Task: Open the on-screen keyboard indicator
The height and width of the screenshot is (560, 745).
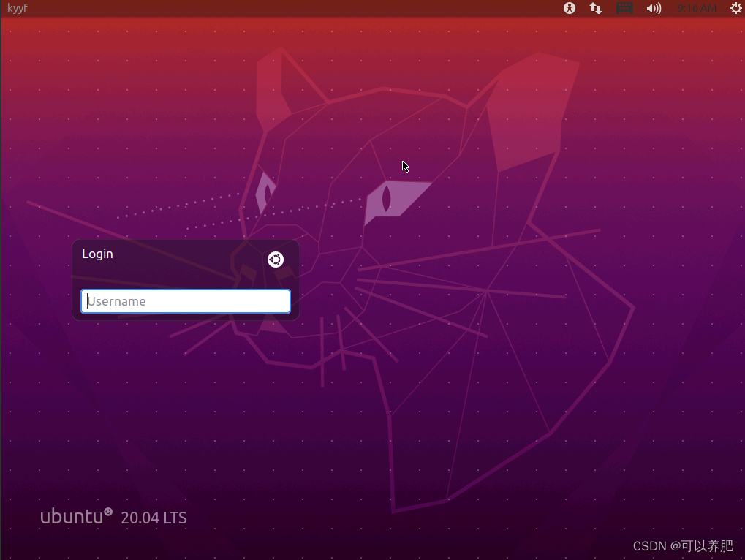Action: (624, 8)
